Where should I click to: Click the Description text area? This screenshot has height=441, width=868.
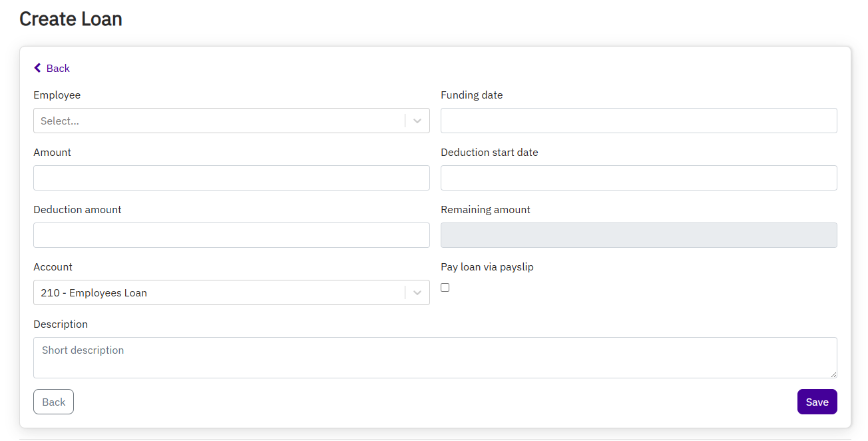tap(435, 358)
